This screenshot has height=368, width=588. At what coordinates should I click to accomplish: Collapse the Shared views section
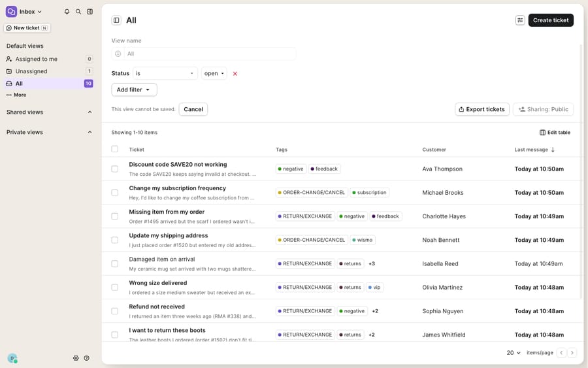click(x=90, y=112)
